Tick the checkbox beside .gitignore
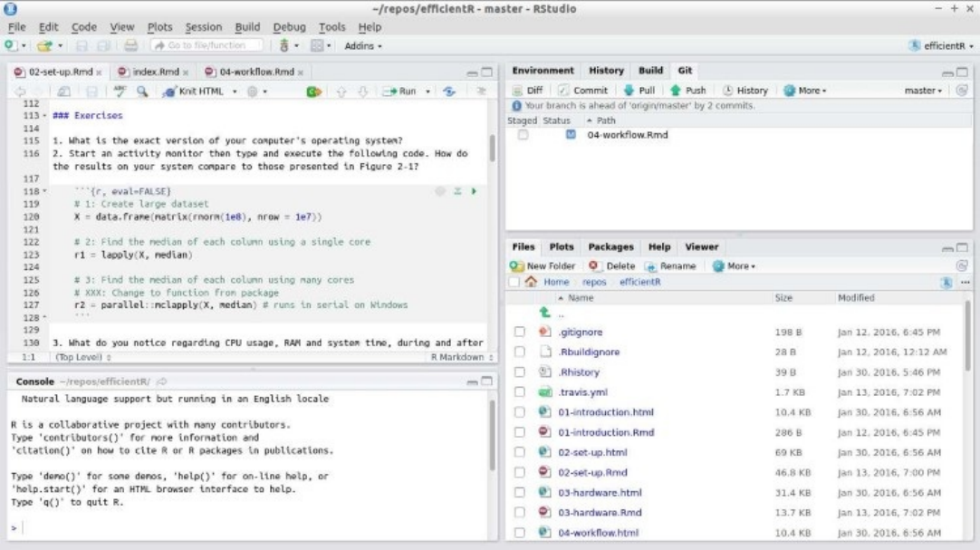The height and width of the screenshot is (550, 980). (x=520, y=332)
